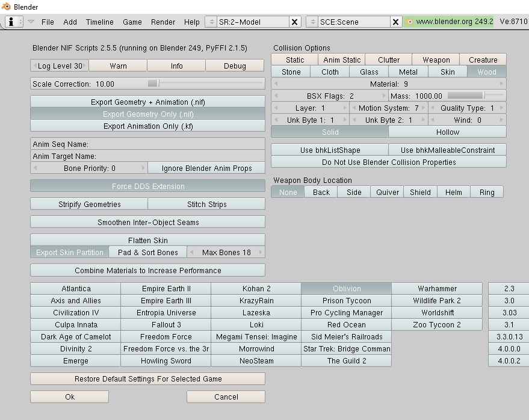Image resolution: width=529 pixels, height=420 pixels.
Task: Open the Render menu
Action: point(163,22)
